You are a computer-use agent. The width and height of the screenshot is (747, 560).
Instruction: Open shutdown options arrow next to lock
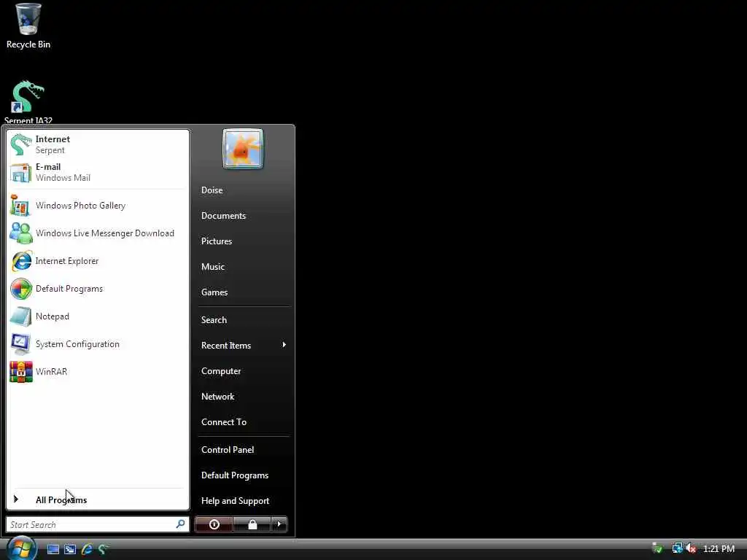pyautogui.click(x=279, y=524)
